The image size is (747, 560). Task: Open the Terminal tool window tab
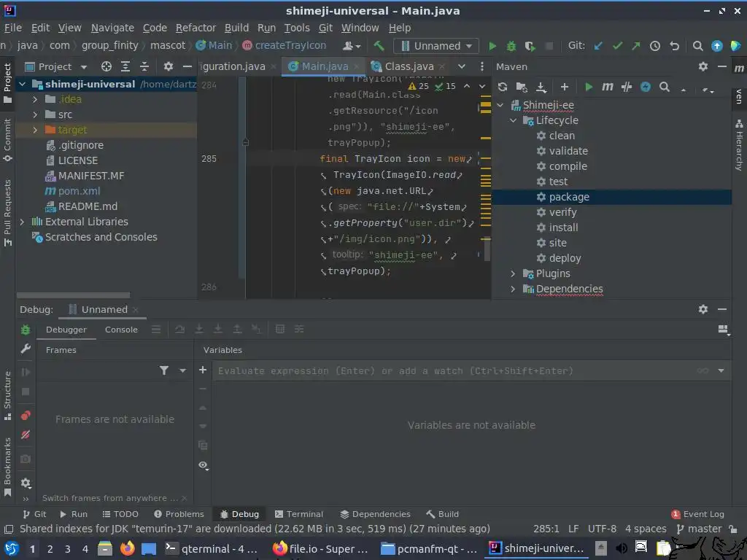pyautogui.click(x=299, y=514)
